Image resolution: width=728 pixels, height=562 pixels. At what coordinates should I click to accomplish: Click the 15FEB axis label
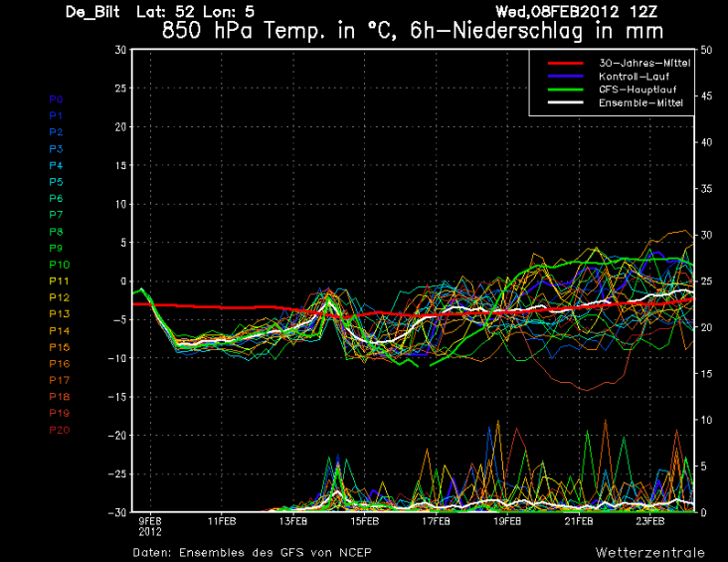[364, 521]
